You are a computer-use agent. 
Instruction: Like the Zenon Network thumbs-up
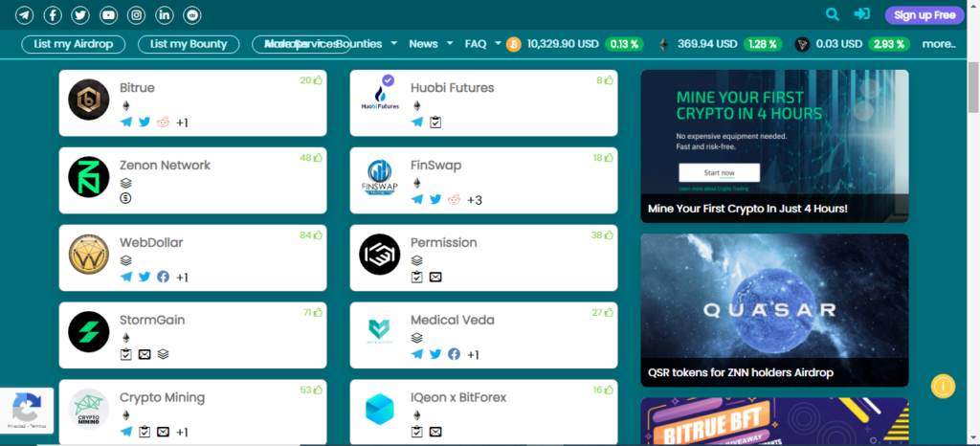pyautogui.click(x=318, y=157)
